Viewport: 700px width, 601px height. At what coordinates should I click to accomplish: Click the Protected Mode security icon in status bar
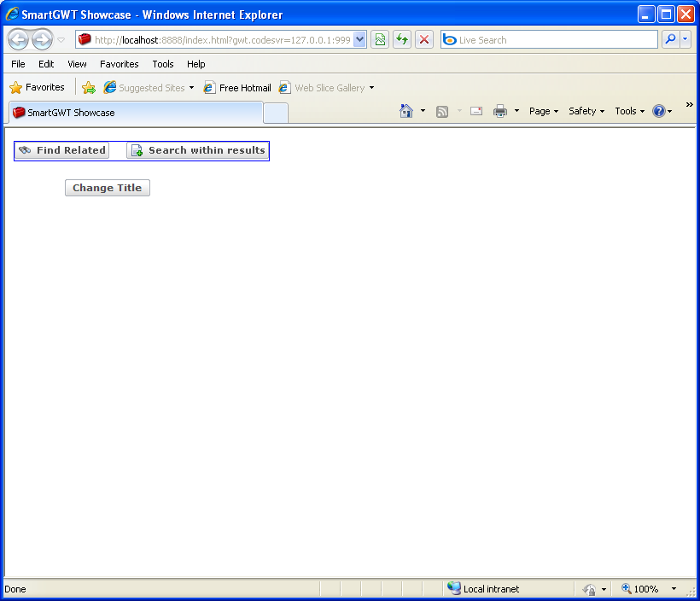click(589, 589)
